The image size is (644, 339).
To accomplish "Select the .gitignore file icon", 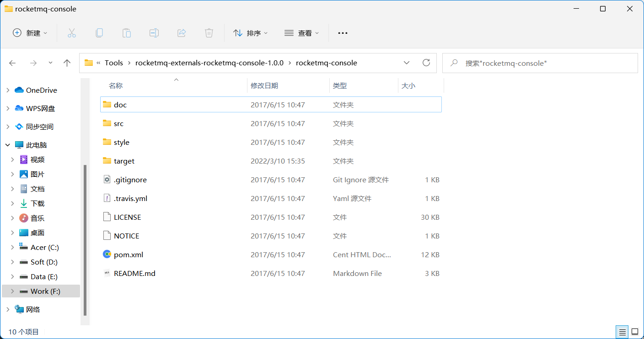I will coord(107,180).
